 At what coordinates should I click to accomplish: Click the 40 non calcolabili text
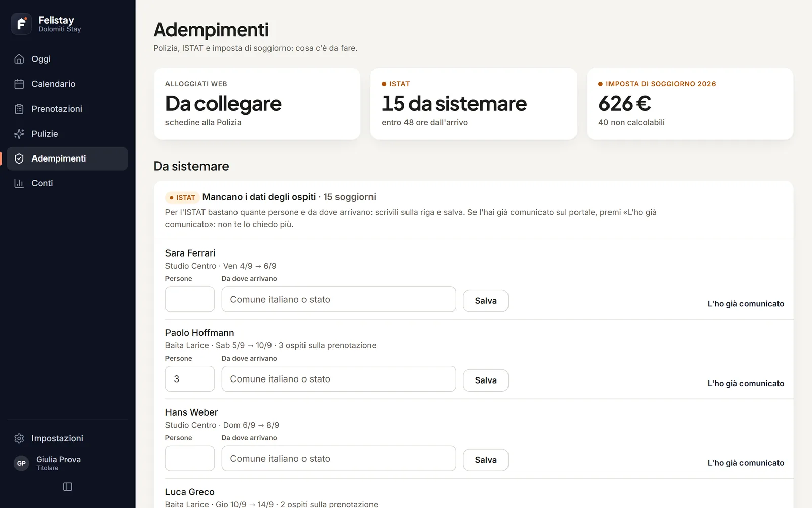[x=631, y=122]
